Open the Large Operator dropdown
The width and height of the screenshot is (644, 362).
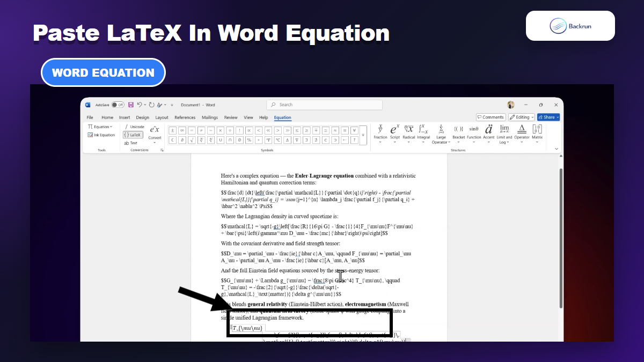pyautogui.click(x=441, y=134)
